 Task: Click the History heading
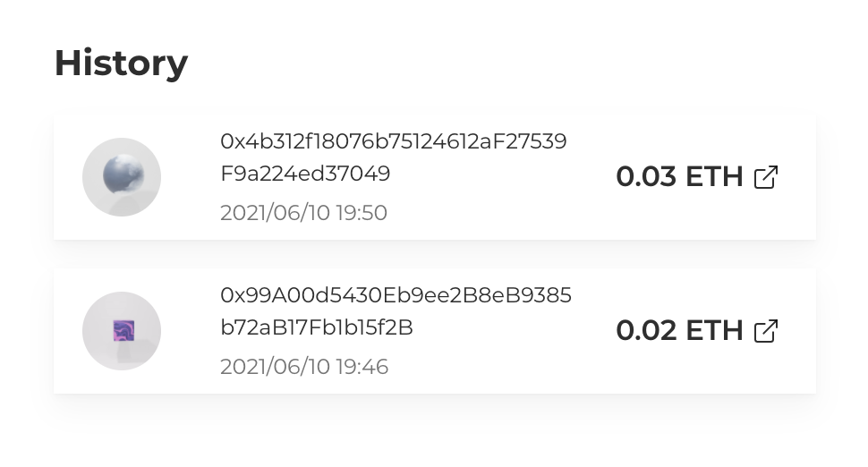pyautogui.click(x=121, y=64)
